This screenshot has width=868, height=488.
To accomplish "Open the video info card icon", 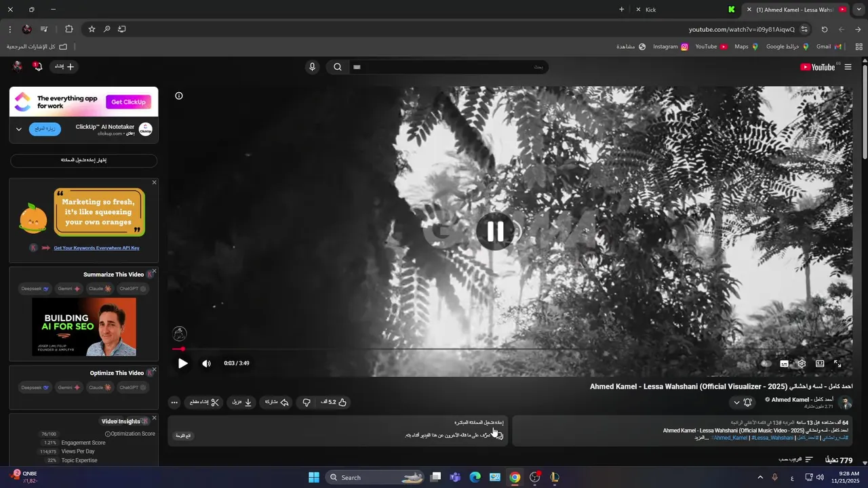I will click(x=179, y=96).
